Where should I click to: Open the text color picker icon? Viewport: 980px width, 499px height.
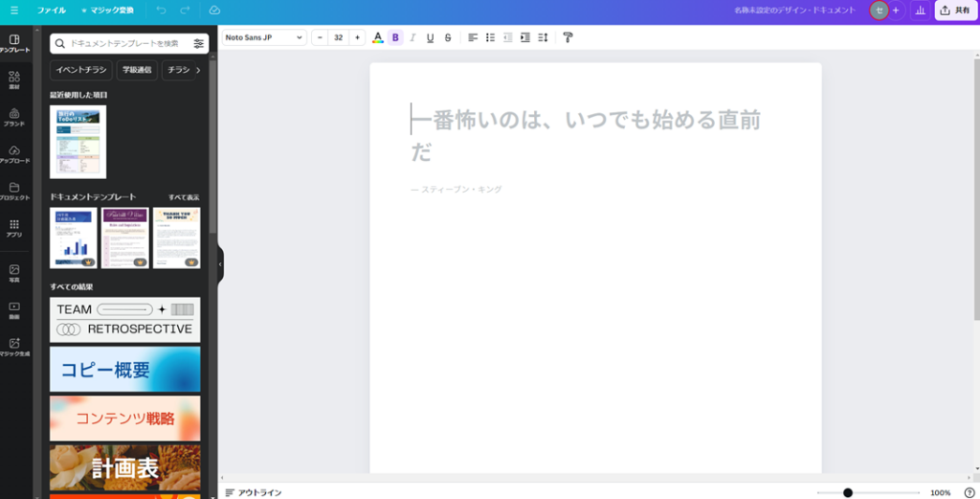[x=377, y=37]
